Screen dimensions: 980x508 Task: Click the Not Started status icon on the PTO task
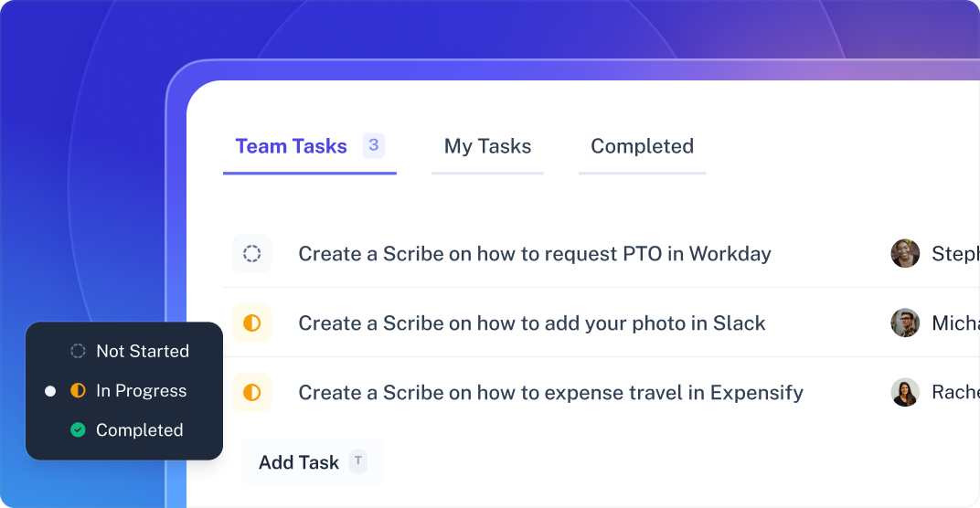252,254
